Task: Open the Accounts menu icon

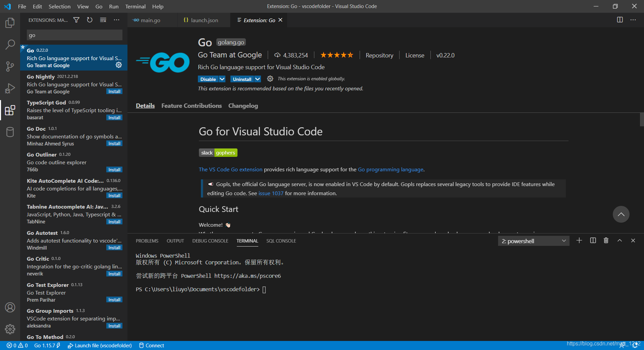Action: click(x=10, y=307)
